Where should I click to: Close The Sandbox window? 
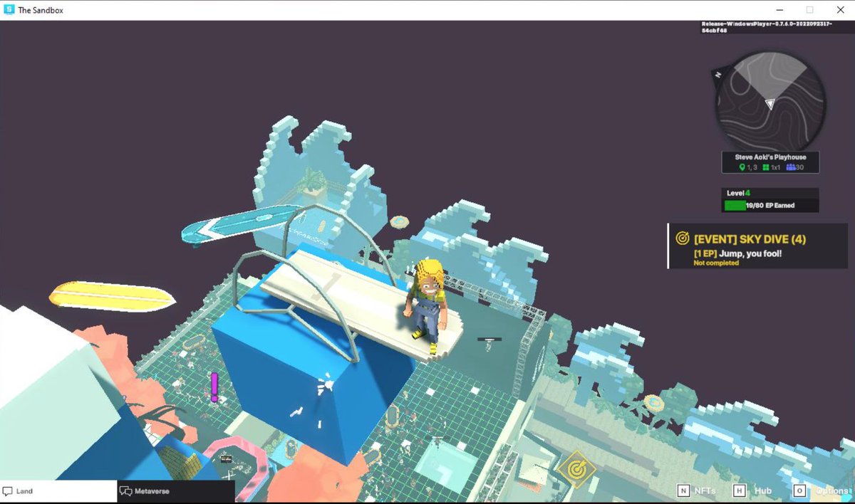(840, 10)
